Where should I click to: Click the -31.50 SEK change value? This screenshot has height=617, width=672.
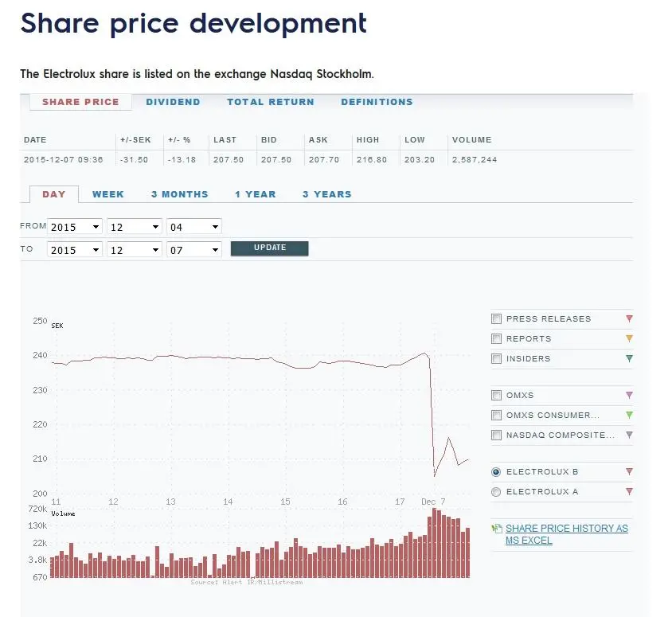[134, 159]
